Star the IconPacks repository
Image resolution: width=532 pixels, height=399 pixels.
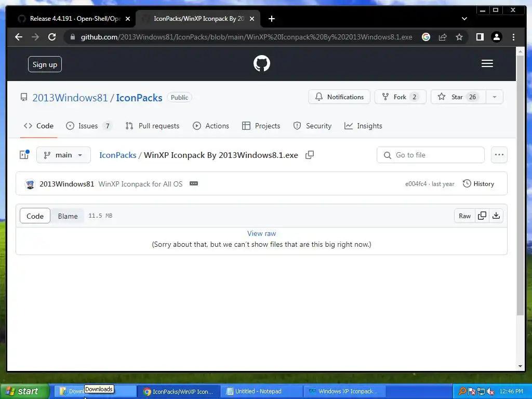458,97
